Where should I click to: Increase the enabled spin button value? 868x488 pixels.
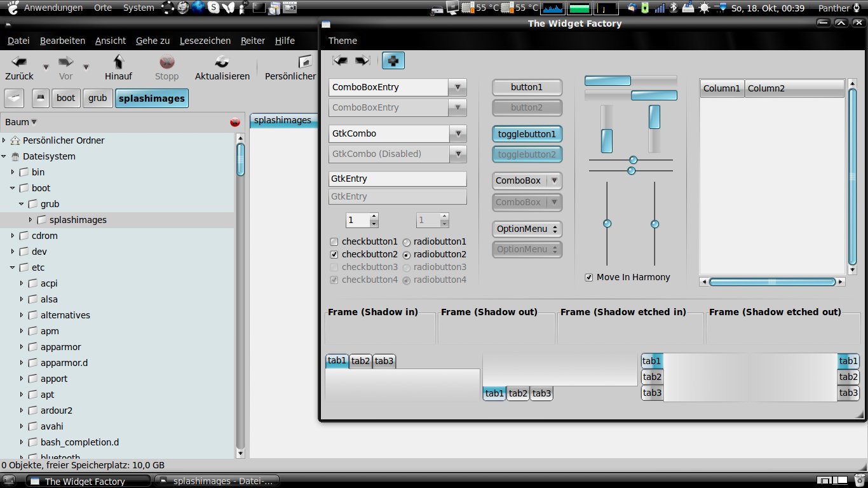374,217
